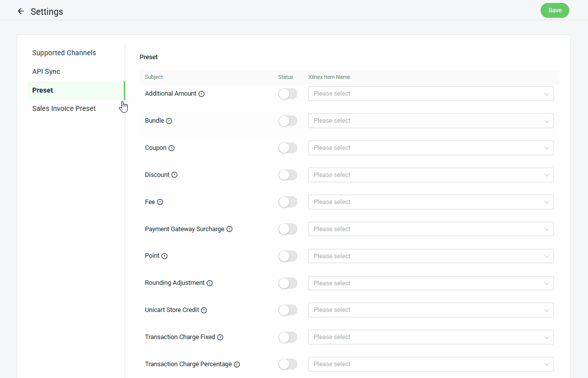Go to Sales Invoice Preset section
The image size is (588, 378).
(x=64, y=108)
